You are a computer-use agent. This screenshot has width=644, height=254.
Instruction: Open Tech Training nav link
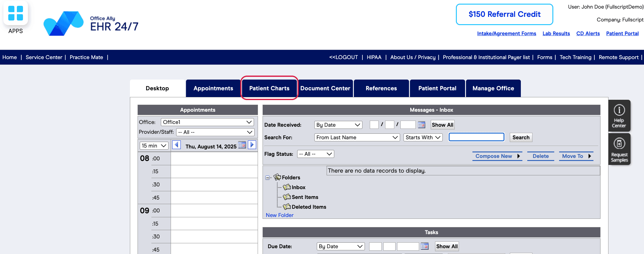(576, 57)
